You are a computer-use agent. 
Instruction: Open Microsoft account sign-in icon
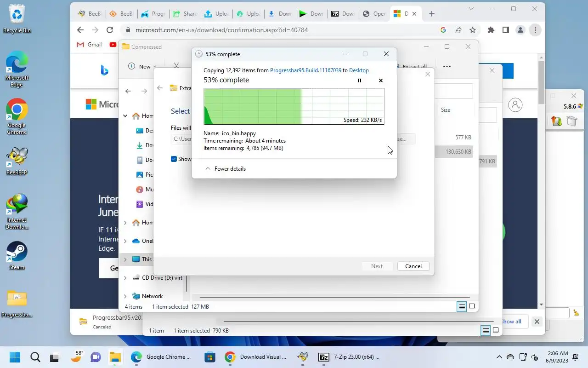(515, 105)
